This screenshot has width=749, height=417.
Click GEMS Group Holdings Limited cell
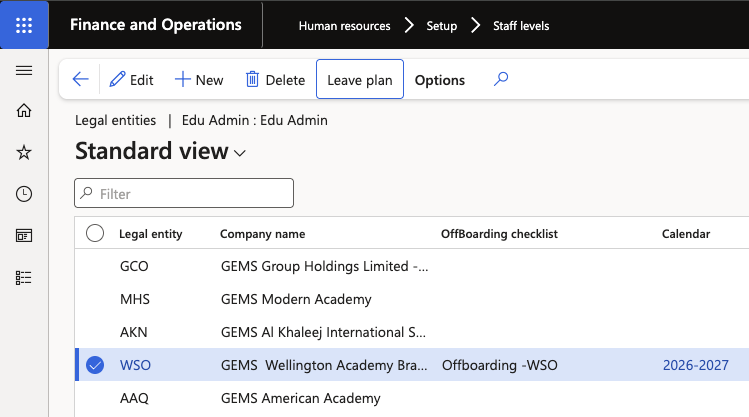coord(324,266)
